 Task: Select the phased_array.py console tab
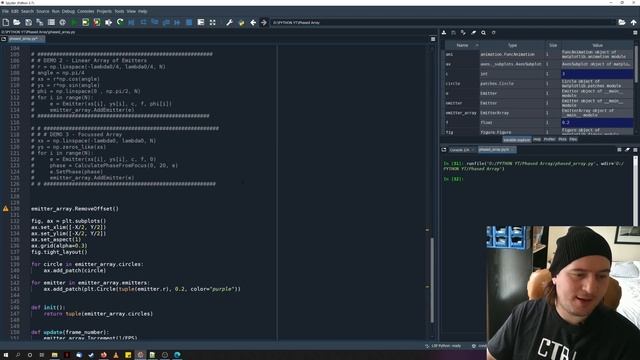[496, 150]
